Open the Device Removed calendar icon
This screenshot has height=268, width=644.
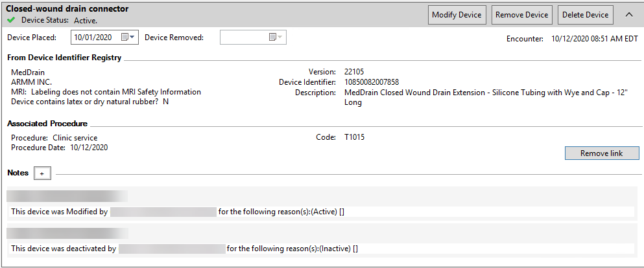[272, 38]
